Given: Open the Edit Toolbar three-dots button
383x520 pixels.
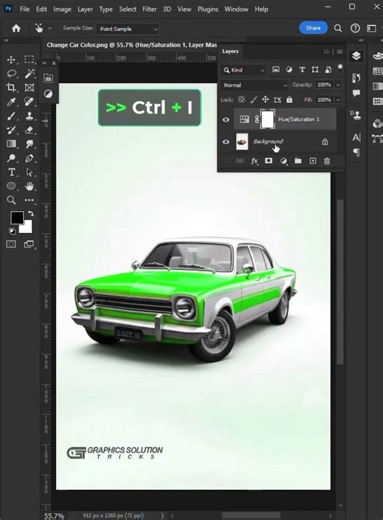Looking at the screenshot, I should tap(29, 200).
